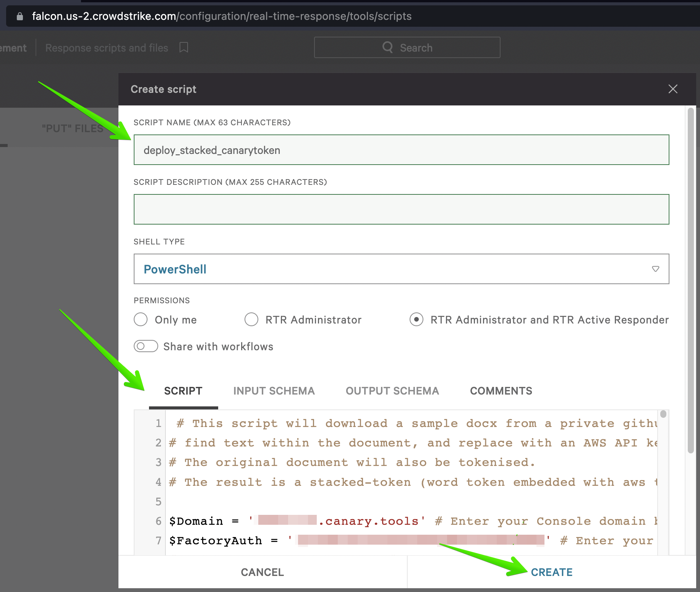This screenshot has height=592, width=700.
Task: Enable Share with workflows
Action: pyautogui.click(x=146, y=346)
